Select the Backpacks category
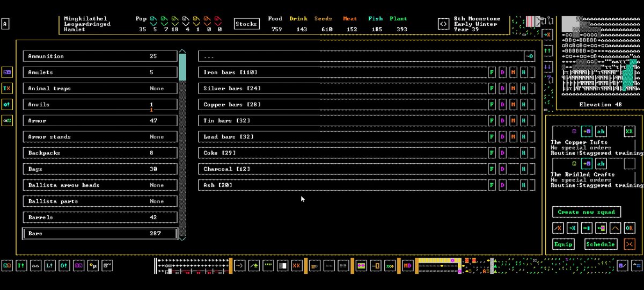The width and height of the screenshot is (644, 290). (100, 153)
